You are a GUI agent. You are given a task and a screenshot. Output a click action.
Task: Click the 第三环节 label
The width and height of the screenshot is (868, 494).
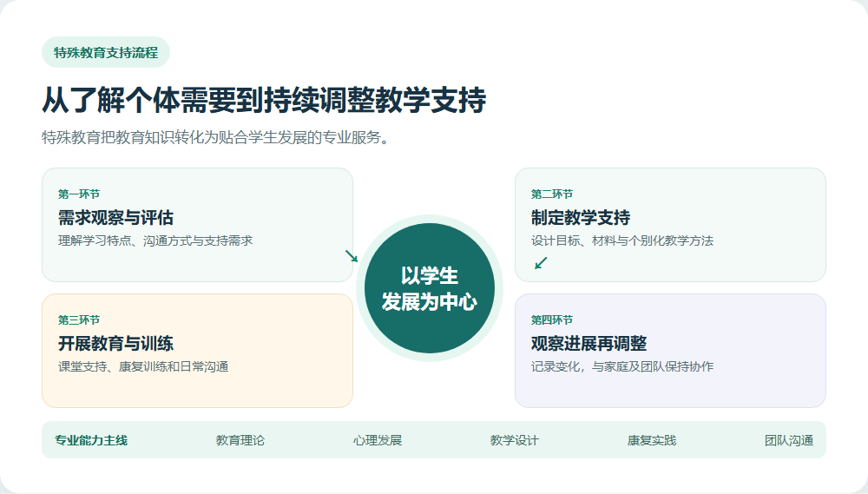[x=79, y=319]
